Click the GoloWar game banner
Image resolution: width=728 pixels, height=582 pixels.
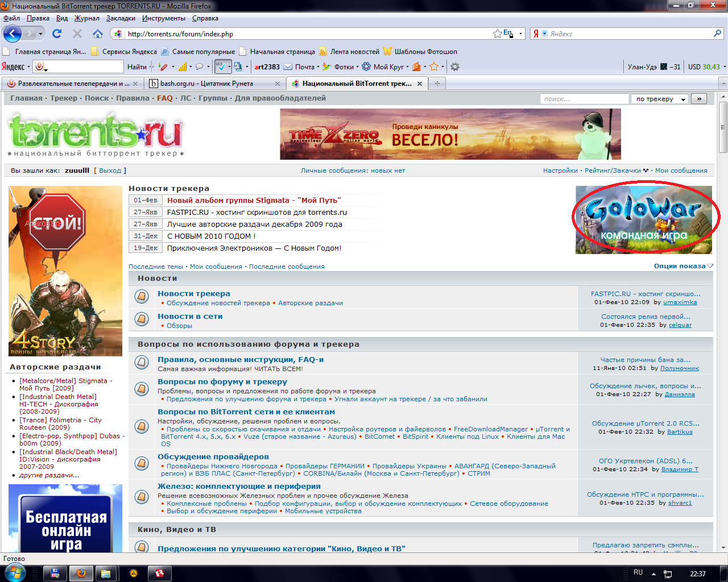pyautogui.click(x=643, y=220)
